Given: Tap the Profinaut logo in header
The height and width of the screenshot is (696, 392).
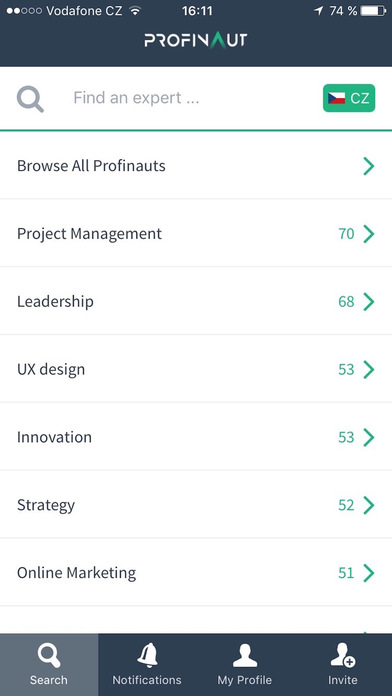Looking at the screenshot, I should tap(196, 41).
